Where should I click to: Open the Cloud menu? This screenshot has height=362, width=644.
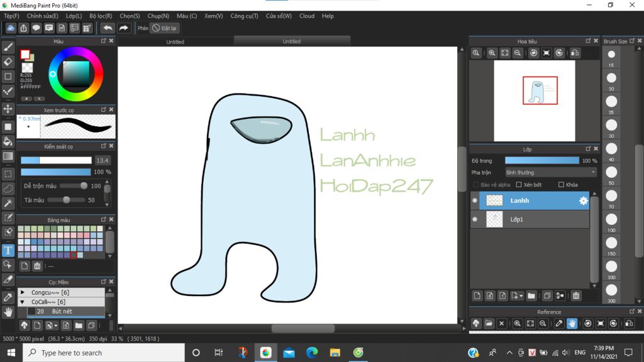[307, 16]
